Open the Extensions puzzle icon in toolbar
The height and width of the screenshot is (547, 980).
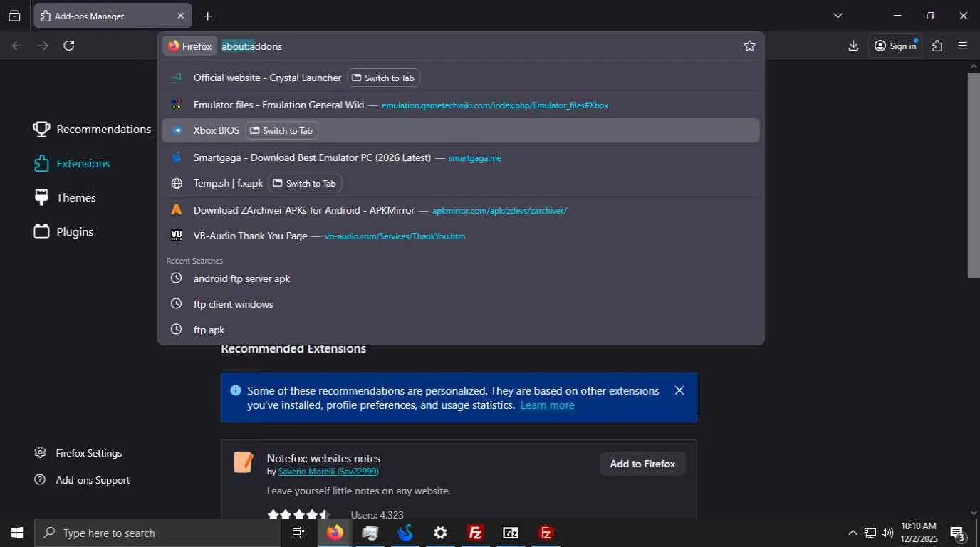click(937, 46)
